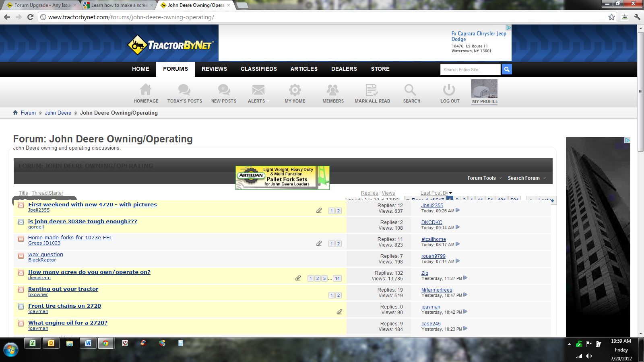Open Today's Posts speech bubble icon
Image resolution: width=644 pixels, height=362 pixels.
point(184,90)
